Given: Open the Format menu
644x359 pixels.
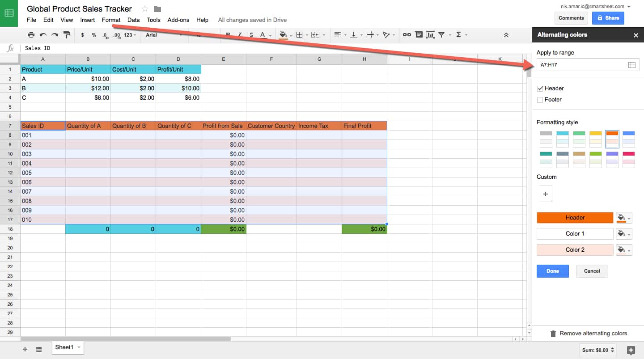Looking at the screenshot, I should tap(111, 20).
